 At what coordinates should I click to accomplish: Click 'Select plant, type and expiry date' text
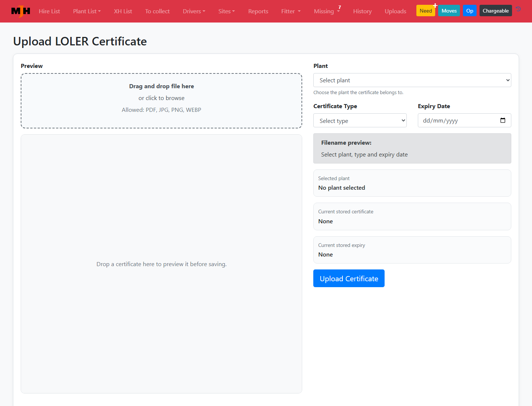click(364, 155)
